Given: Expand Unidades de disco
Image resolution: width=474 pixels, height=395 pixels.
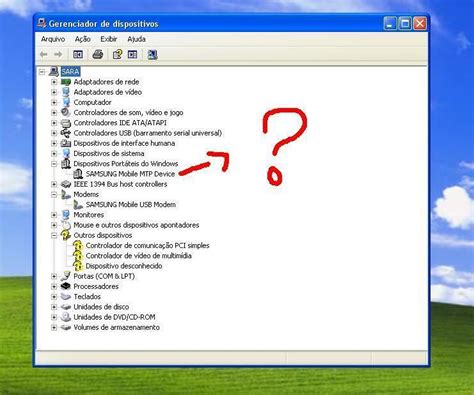Looking at the screenshot, I should coord(54,307).
